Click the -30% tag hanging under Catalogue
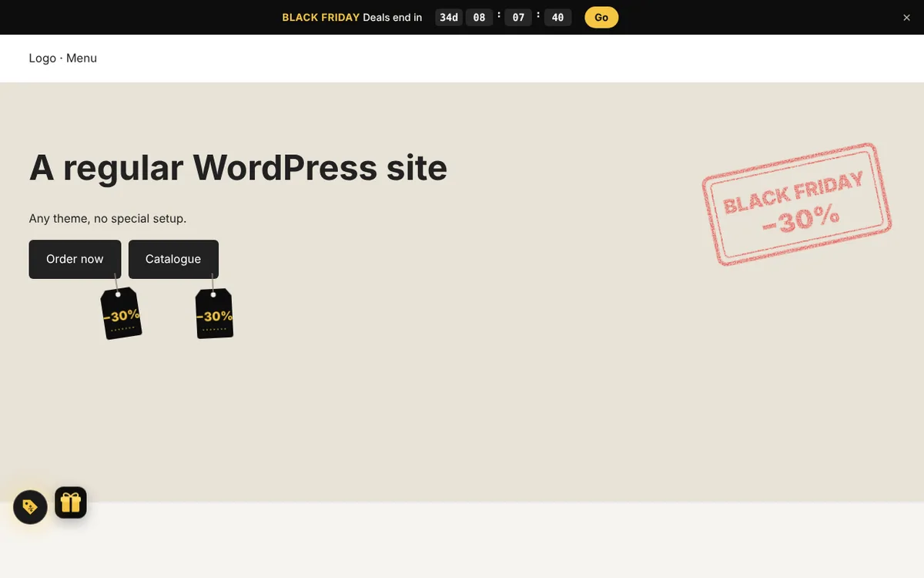 (214, 314)
